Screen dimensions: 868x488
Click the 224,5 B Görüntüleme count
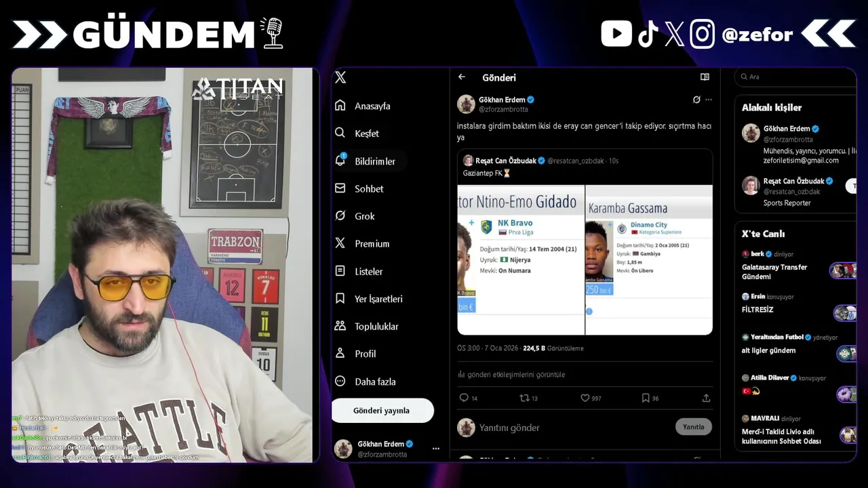tap(553, 348)
